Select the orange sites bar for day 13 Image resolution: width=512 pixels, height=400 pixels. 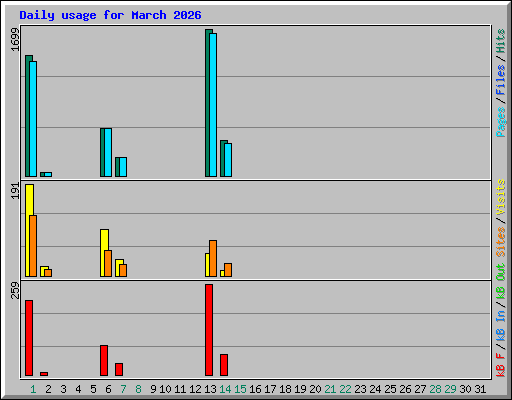click(213, 258)
